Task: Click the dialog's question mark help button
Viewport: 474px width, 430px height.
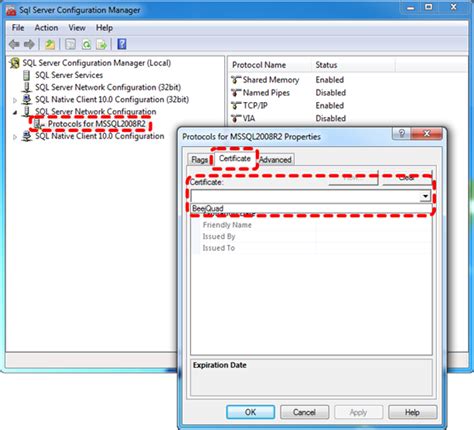Action: tap(402, 134)
